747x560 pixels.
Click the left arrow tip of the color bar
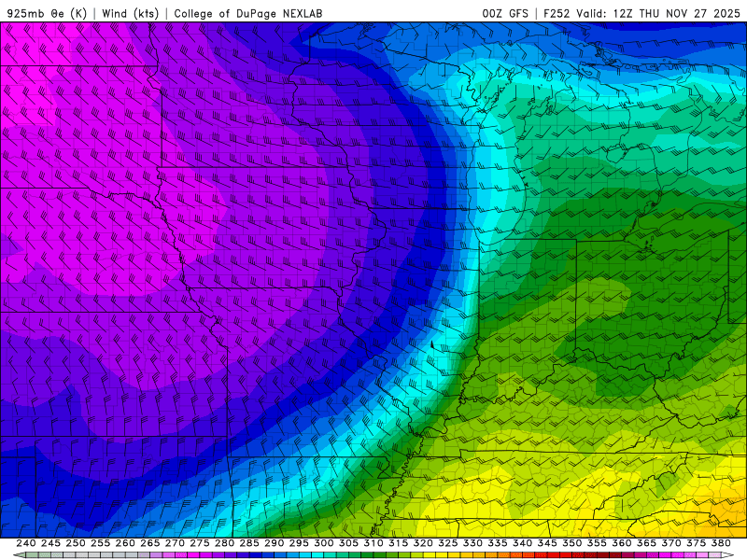[x=18, y=555]
